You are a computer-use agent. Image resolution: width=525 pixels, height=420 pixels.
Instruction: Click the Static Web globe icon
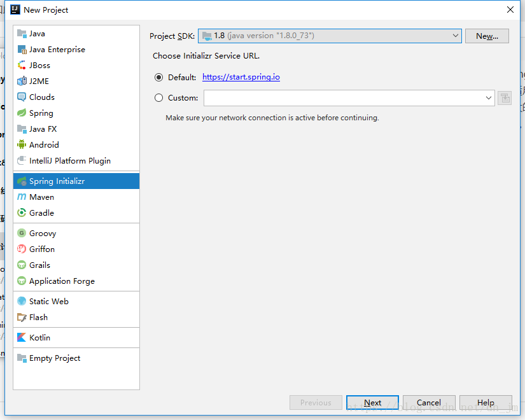pos(22,302)
